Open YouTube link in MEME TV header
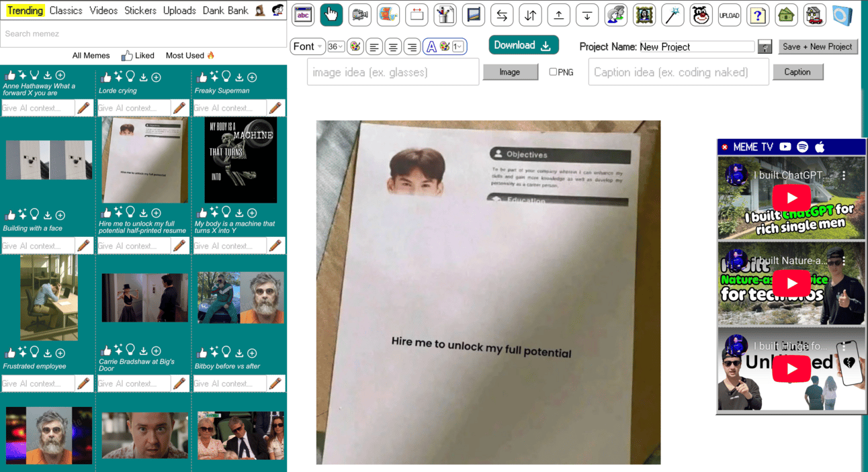Screen dimensions: 868x472 click(785, 147)
